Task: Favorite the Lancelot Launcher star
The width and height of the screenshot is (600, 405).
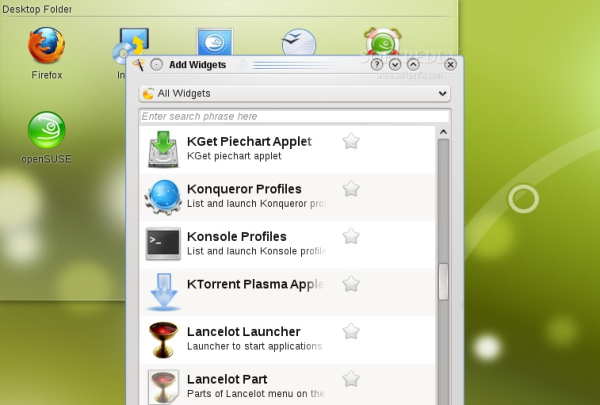Action: (x=351, y=332)
